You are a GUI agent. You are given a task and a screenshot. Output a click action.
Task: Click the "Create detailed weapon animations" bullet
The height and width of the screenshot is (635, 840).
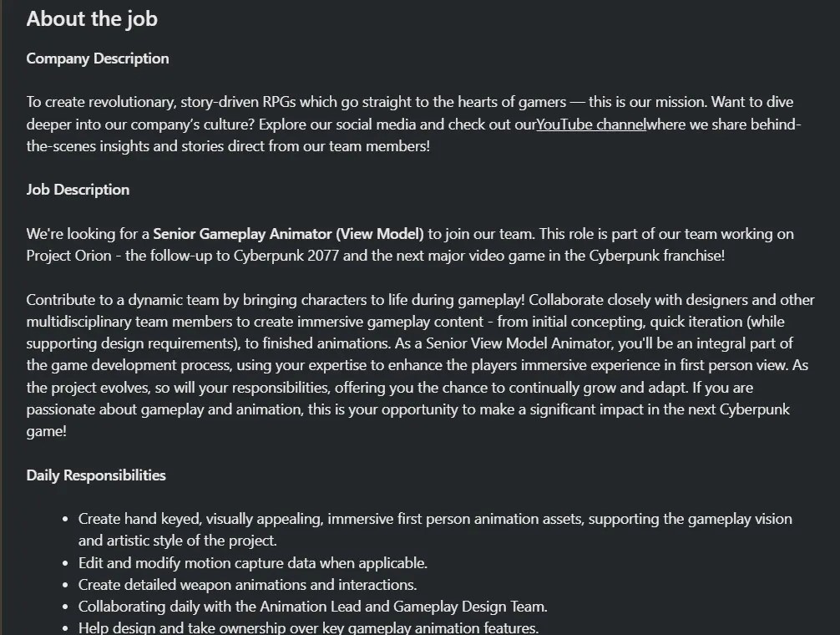(x=247, y=585)
